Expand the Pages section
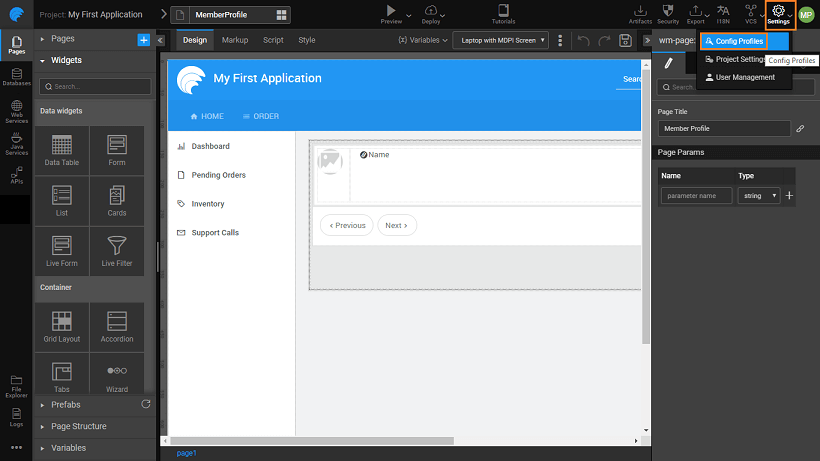This screenshot has width=820, height=461. click(62, 39)
